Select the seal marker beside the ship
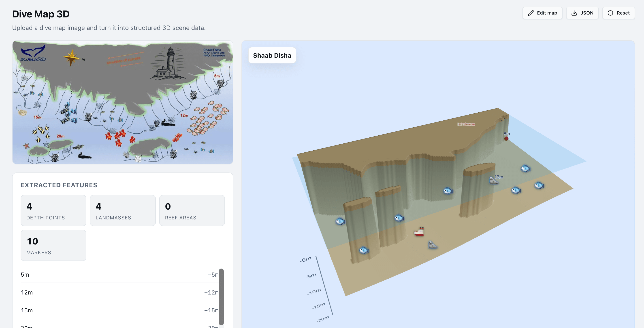The width and height of the screenshot is (644, 328). (433, 245)
